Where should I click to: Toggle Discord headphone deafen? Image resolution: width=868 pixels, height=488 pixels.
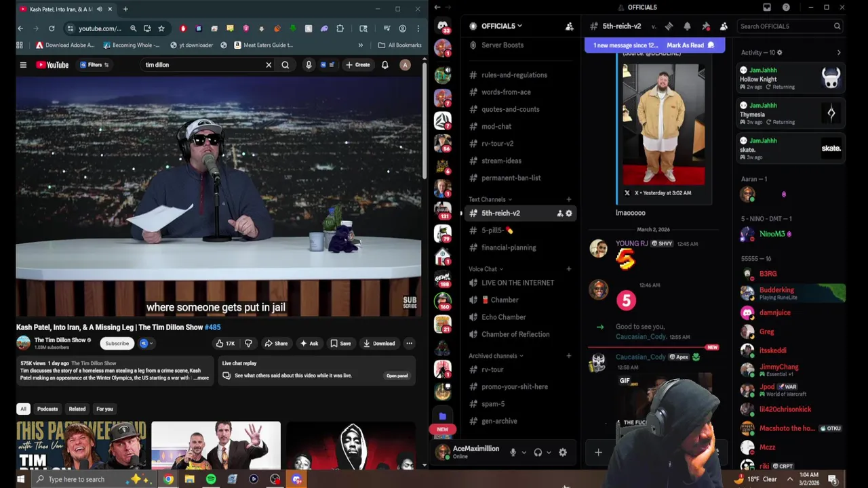pyautogui.click(x=538, y=453)
